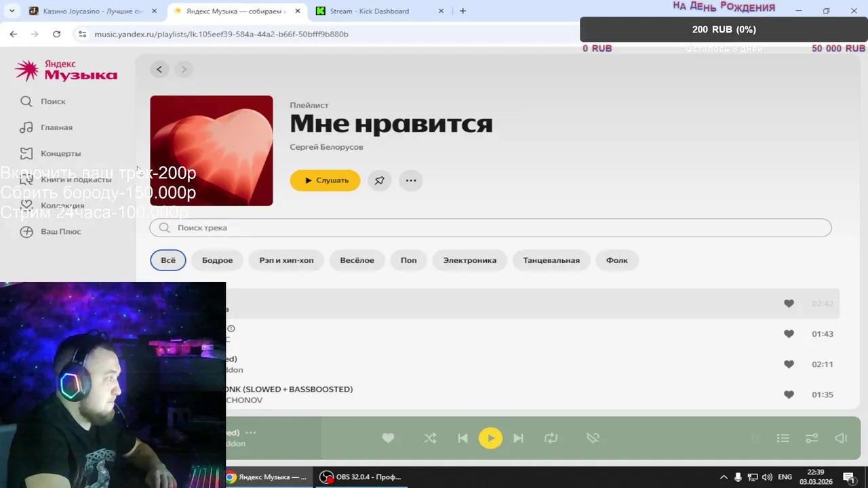
Task: Click the Поиск трека search field
Action: point(490,228)
